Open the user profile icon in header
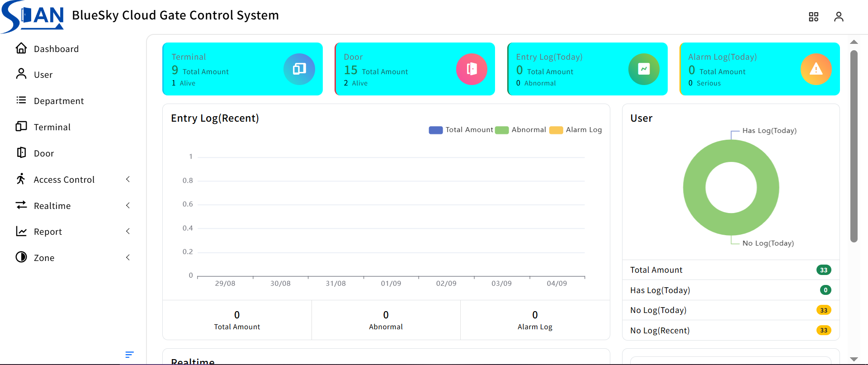Viewport: 868px width, 365px height. (x=839, y=17)
